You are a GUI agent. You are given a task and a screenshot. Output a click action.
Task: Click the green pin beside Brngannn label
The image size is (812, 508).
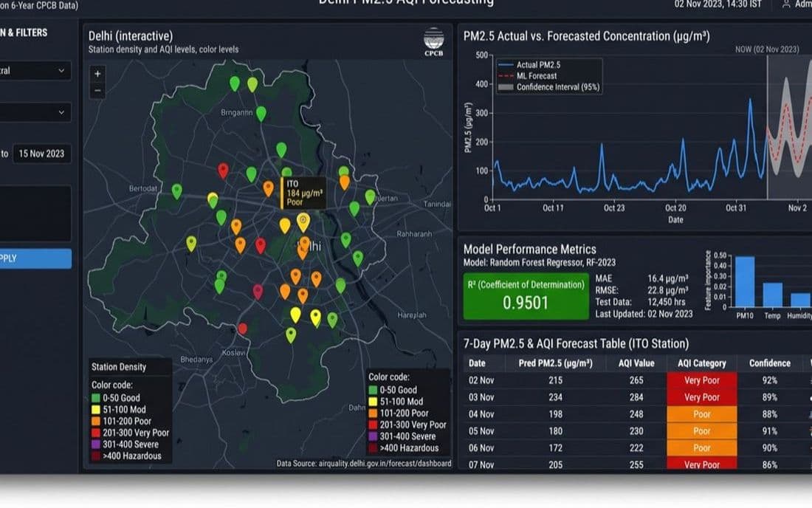tap(261, 114)
